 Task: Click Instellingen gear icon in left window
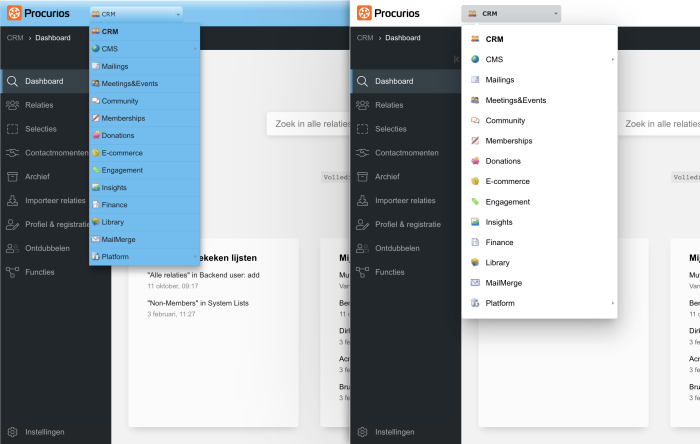pos(12,432)
